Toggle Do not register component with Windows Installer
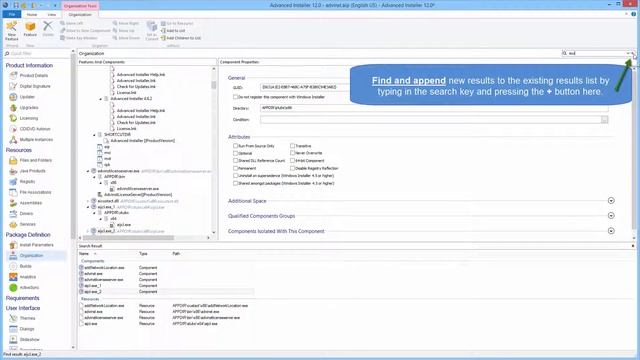Image resolution: width=640 pixels, height=360 pixels. tap(236, 97)
